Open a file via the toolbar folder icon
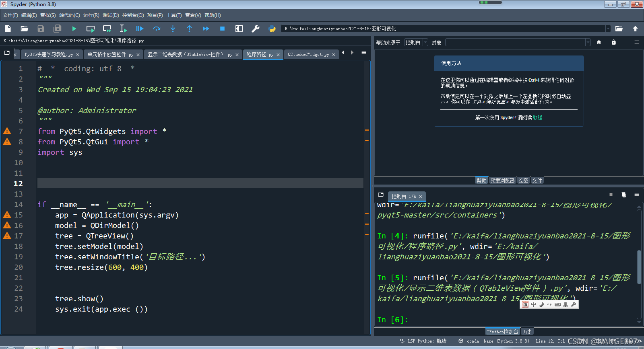Image resolution: width=644 pixels, height=349 pixels. click(x=25, y=29)
